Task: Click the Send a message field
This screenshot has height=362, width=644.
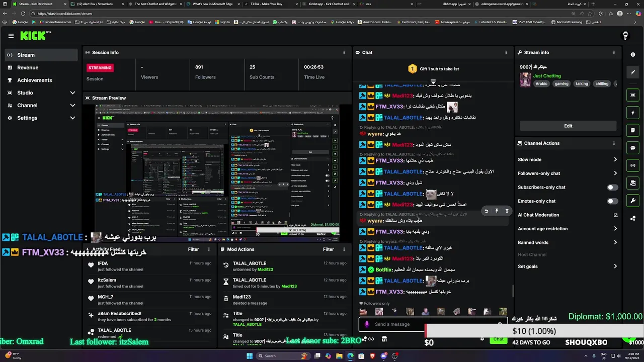Action: pyautogui.click(x=433, y=324)
